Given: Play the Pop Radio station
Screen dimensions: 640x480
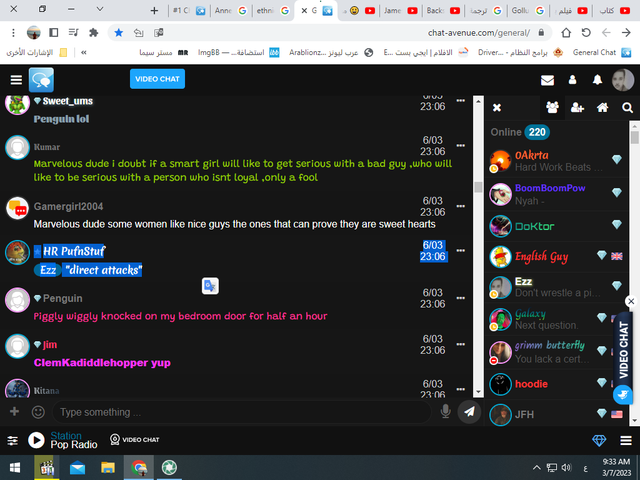Looking at the screenshot, I should (x=36, y=440).
